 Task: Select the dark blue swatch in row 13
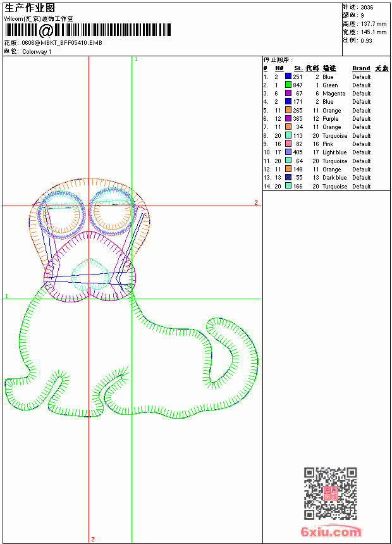point(288,177)
